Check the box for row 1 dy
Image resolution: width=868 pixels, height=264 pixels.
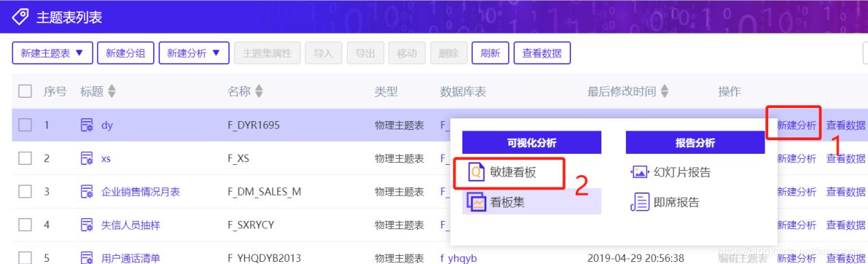coord(25,125)
